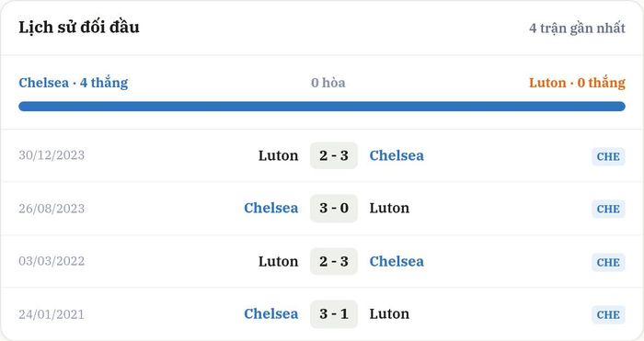The height and width of the screenshot is (341, 644).
Task: Click the '0 hòa' draws label
Action: [x=328, y=83]
